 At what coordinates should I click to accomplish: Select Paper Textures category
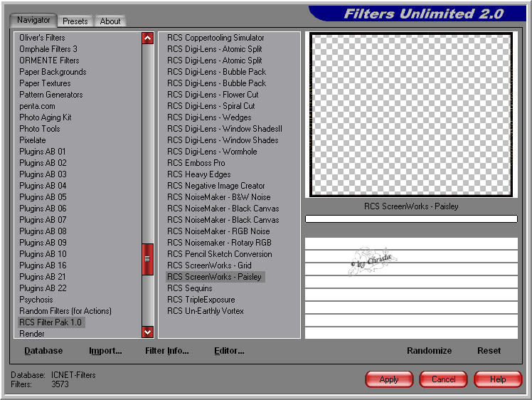click(45, 83)
